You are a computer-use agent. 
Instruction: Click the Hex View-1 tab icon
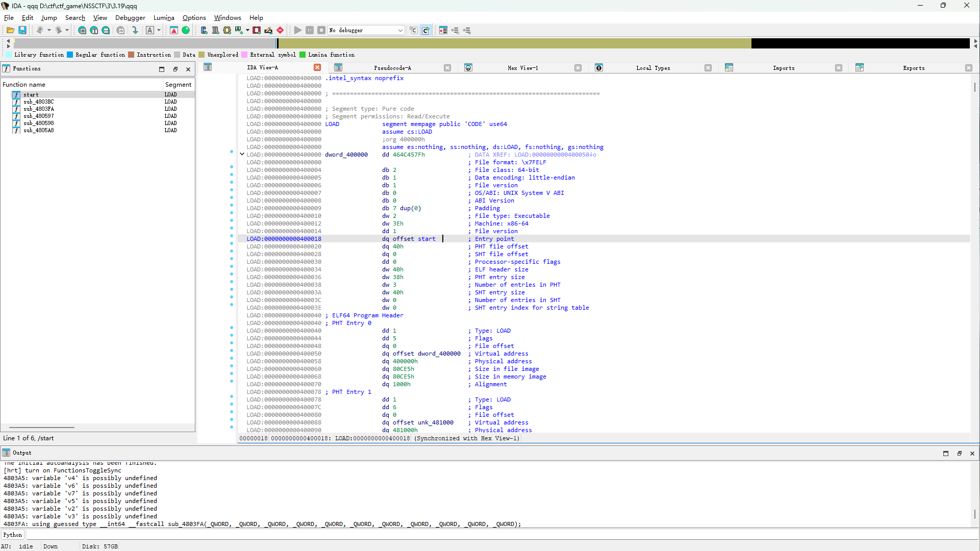[468, 67]
